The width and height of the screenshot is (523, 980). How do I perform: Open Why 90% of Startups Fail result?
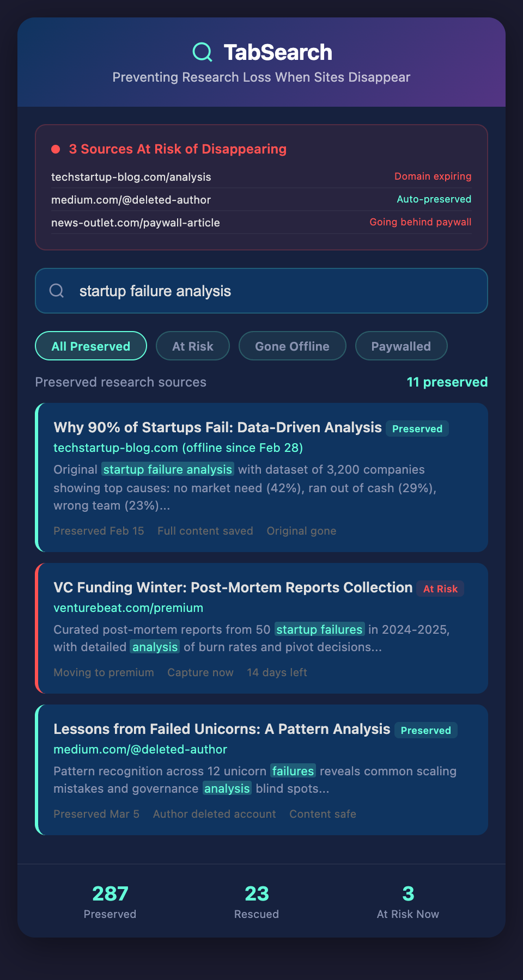coord(217,427)
